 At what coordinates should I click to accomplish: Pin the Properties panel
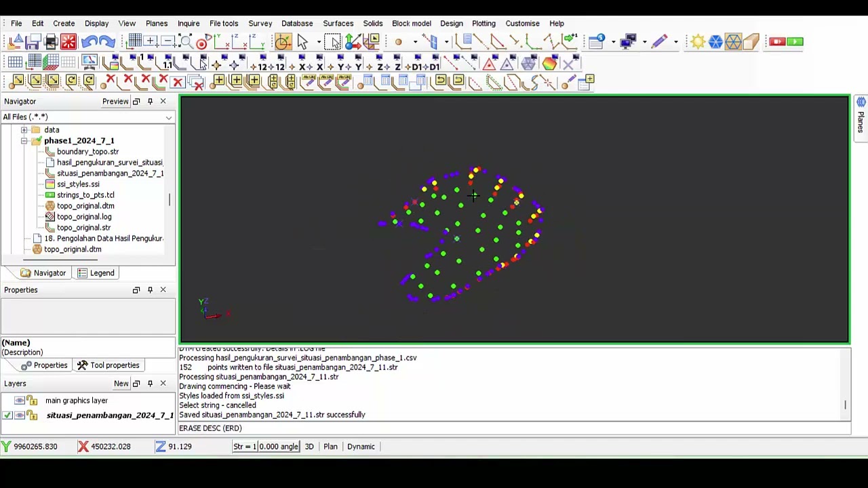click(150, 290)
